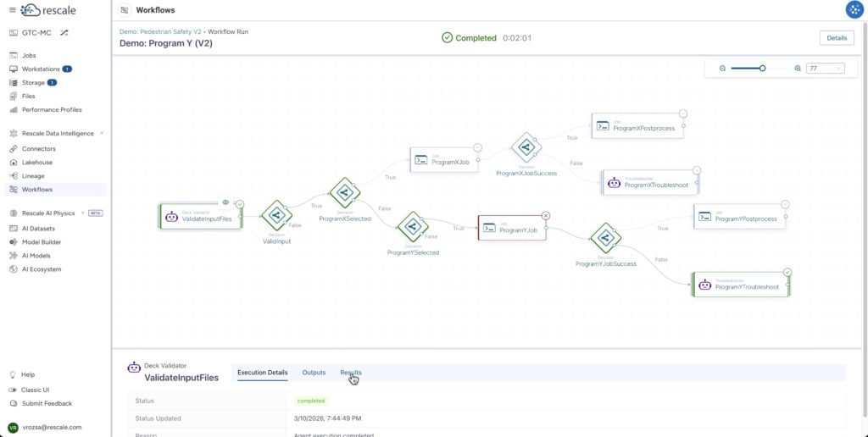Click the zoom out magnifier icon
Image resolution: width=868 pixels, height=437 pixels.
tap(722, 69)
